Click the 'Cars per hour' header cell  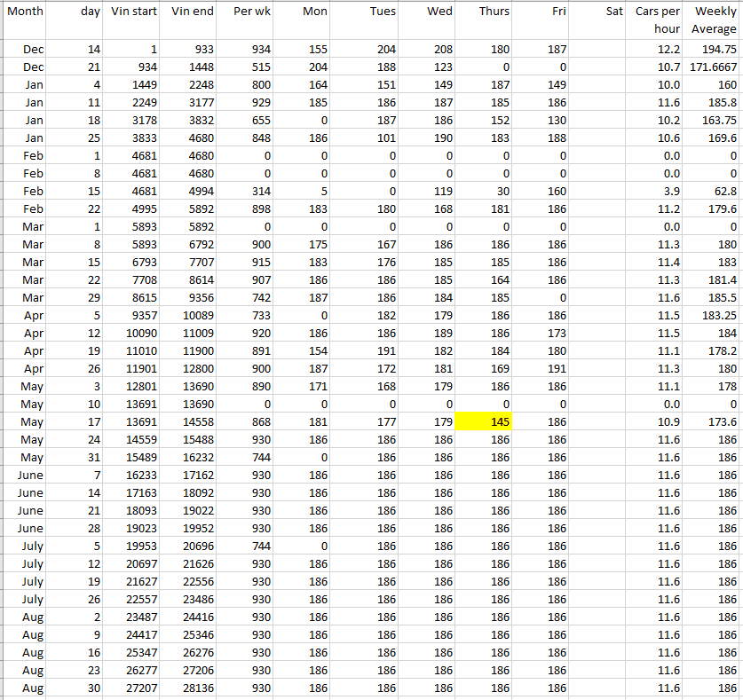coord(657,20)
